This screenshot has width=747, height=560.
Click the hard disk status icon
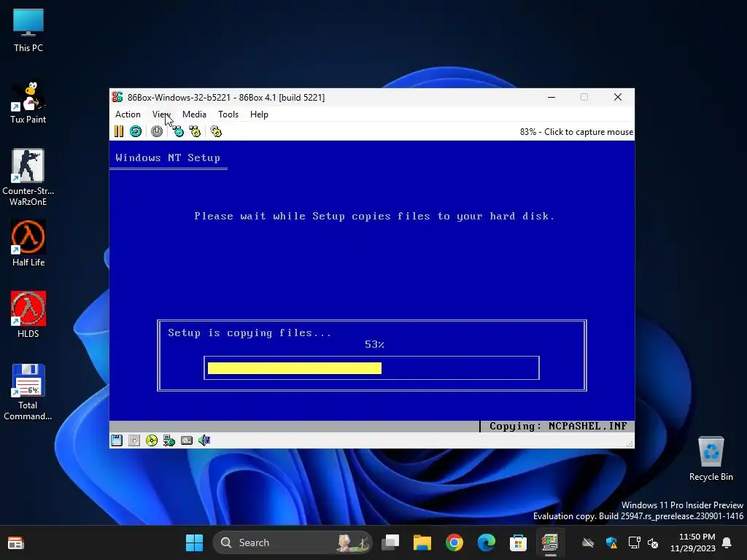point(187,440)
